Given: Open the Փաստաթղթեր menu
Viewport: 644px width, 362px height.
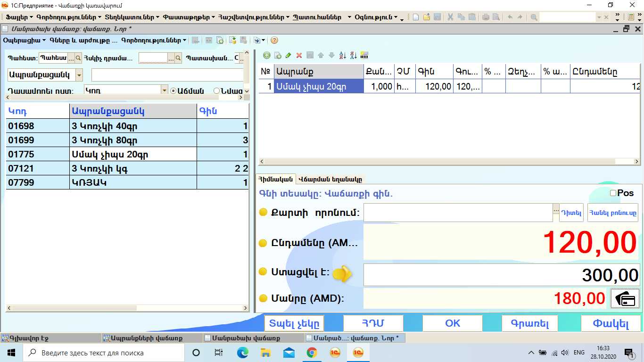Looking at the screenshot, I should (189, 17).
